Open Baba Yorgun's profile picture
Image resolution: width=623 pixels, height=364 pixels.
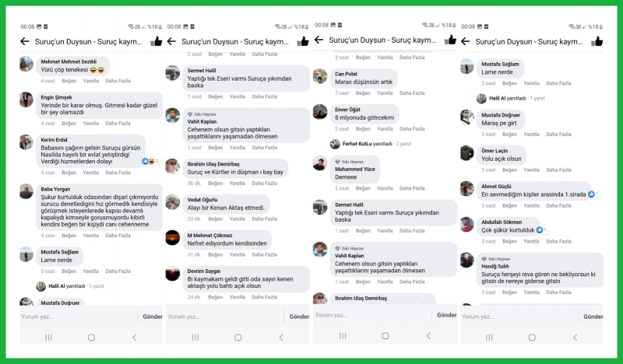[26, 191]
